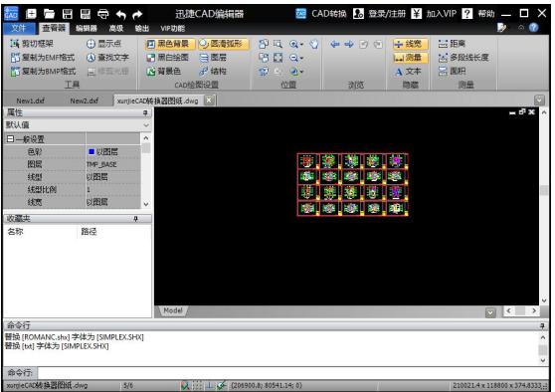Screen dimensions: 555x392
Task: Toggle 线宽 line width display
Action: 410,44
